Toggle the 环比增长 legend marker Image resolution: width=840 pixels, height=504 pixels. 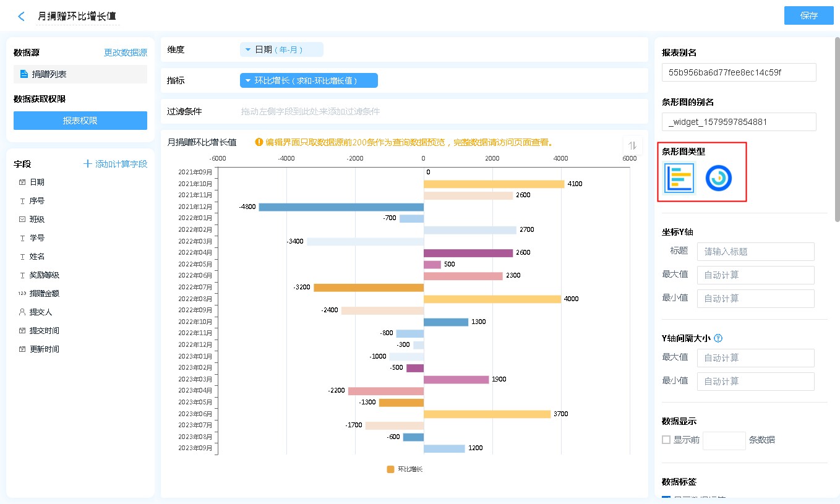(x=390, y=469)
